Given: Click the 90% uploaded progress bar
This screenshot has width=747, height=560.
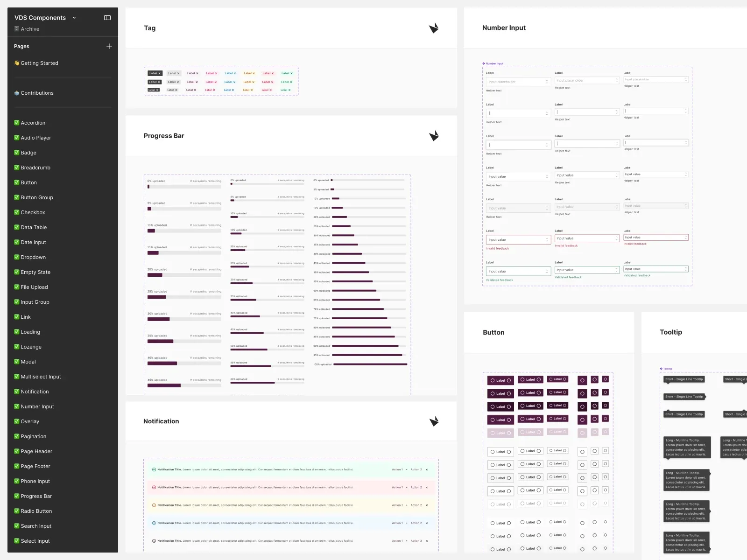Looking at the screenshot, I should point(369,346).
